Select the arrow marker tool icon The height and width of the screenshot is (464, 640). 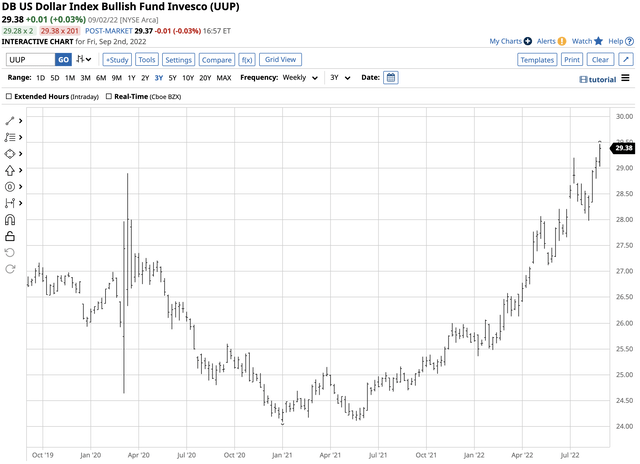(x=10, y=170)
